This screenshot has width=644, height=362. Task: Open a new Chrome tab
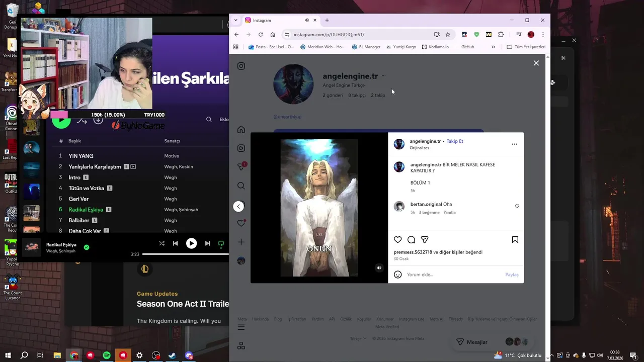pos(327,20)
